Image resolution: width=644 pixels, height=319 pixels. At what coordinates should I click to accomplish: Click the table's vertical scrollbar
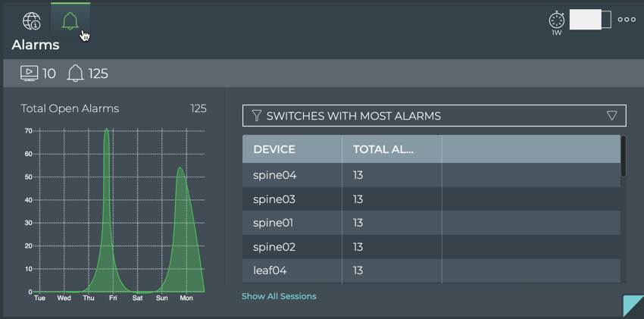(x=624, y=157)
